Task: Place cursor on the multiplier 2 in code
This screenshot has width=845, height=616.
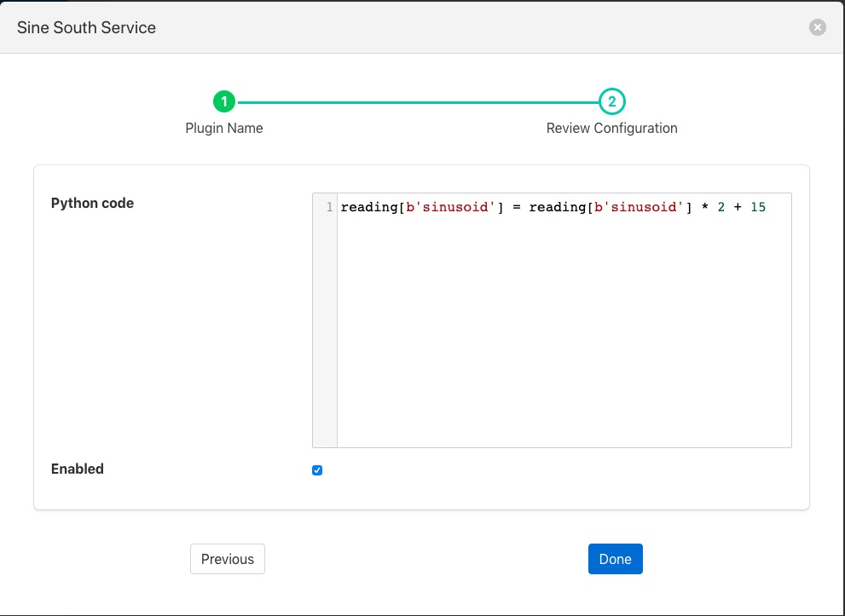Action: 721,208
